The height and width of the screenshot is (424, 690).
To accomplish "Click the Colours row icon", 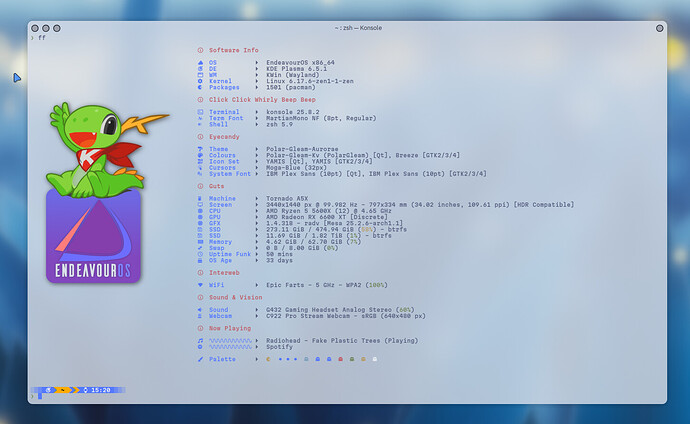I will [200, 155].
